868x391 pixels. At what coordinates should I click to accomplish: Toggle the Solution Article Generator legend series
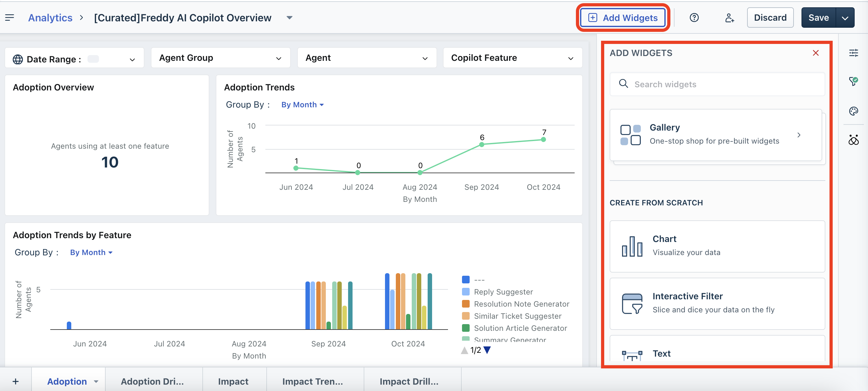(520, 328)
